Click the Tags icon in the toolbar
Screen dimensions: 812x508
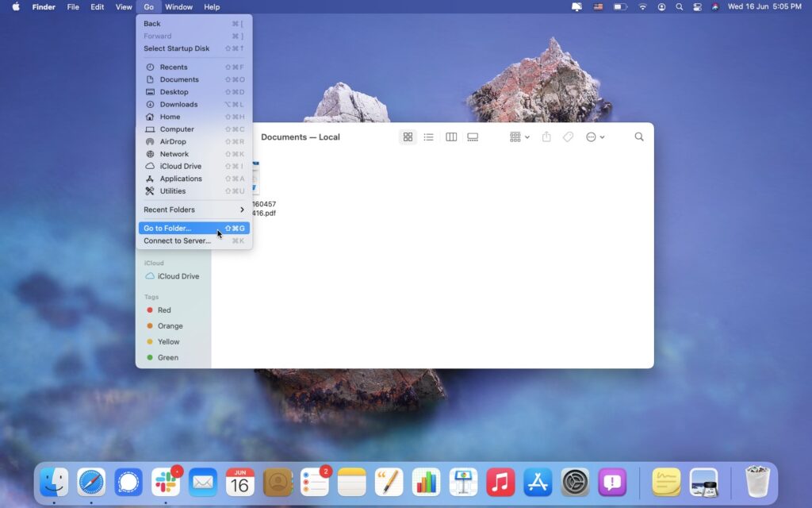568,137
